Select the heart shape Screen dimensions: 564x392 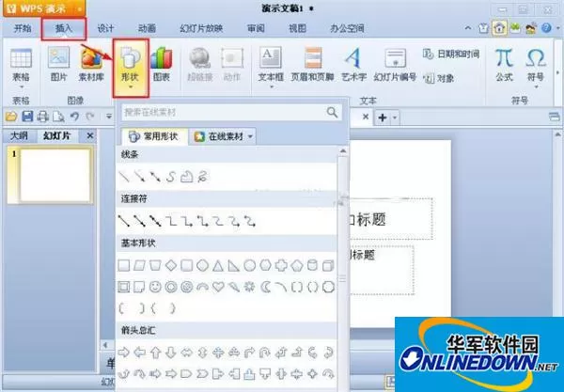218,287
